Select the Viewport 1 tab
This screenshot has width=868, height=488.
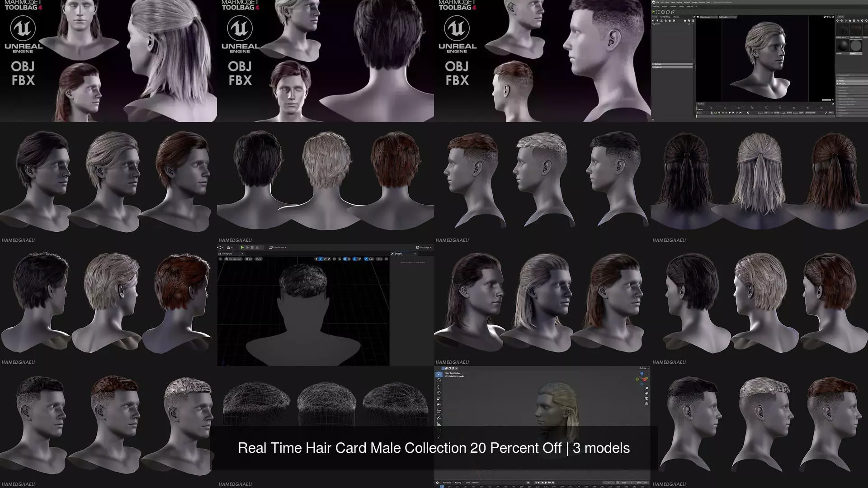pyautogui.click(x=227, y=253)
